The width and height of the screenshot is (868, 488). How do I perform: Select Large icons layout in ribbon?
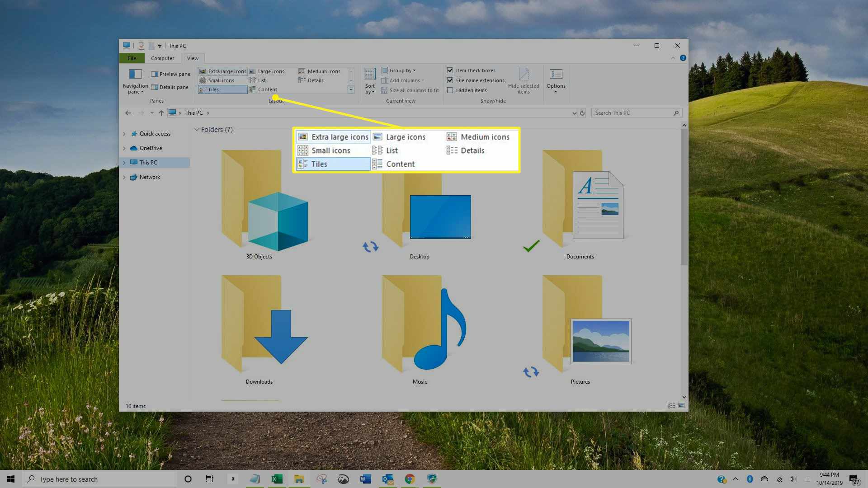coord(267,71)
